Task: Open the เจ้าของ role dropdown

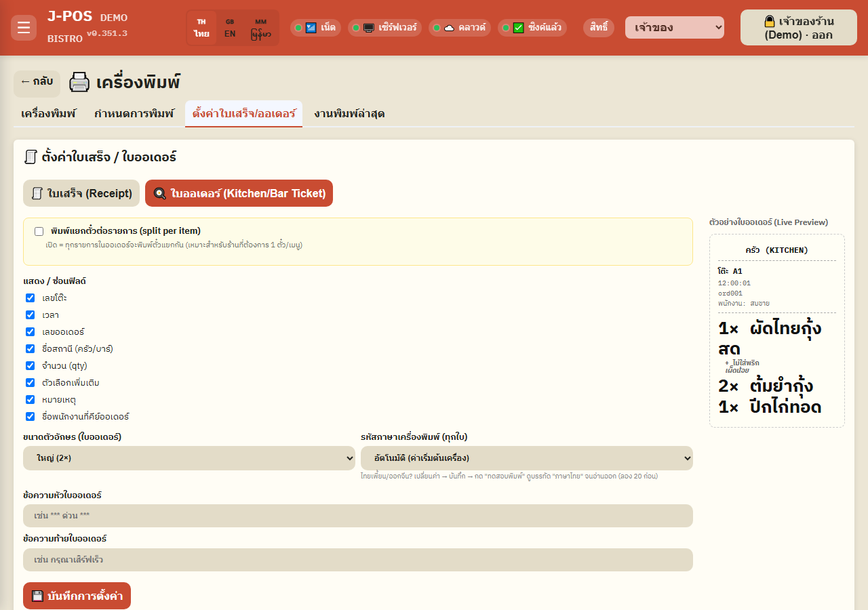Action: click(x=675, y=28)
